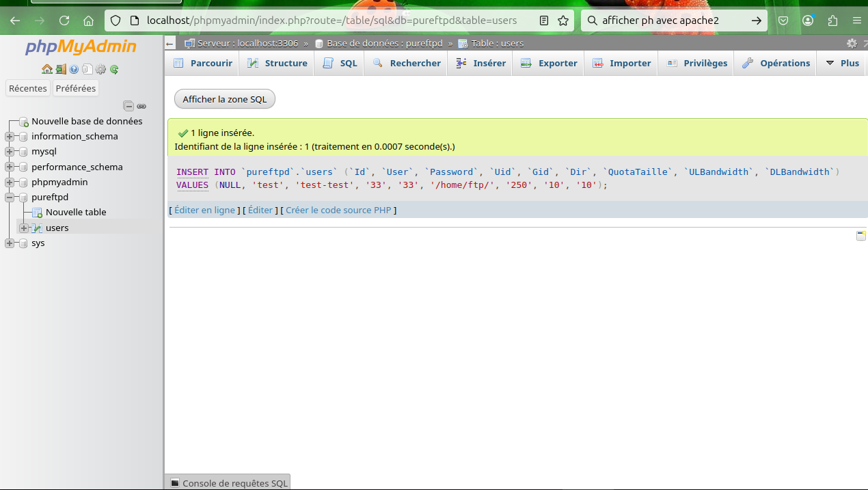Collapse the pureftpd database node
The height and width of the screenshot is (490, 868).
click(x=10, y=198)
